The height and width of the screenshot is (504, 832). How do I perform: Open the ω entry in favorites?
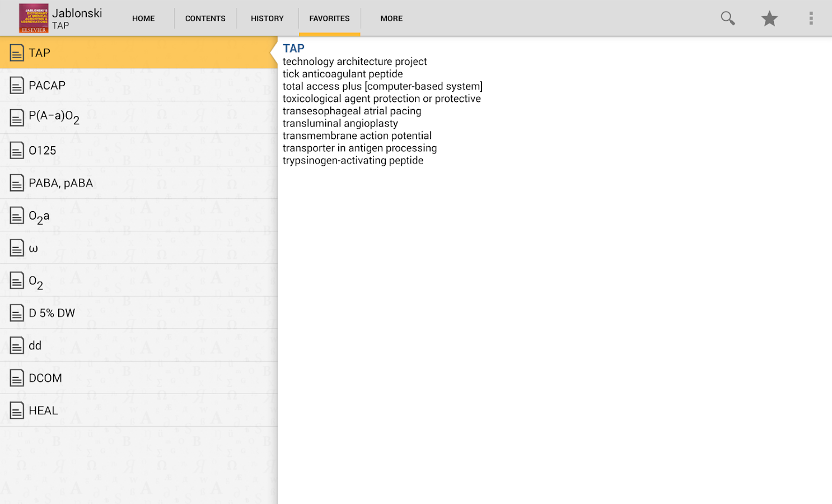32,248
